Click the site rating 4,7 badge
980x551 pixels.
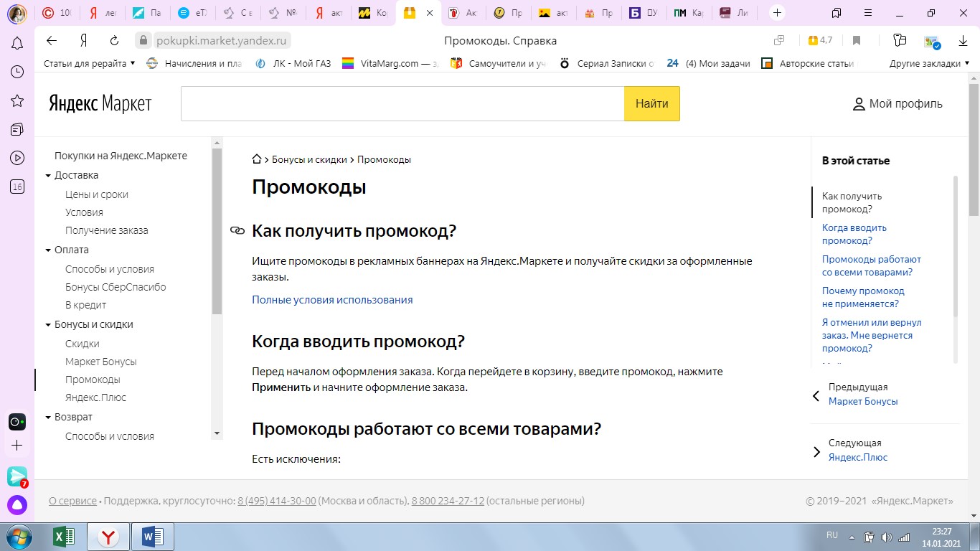820,41
